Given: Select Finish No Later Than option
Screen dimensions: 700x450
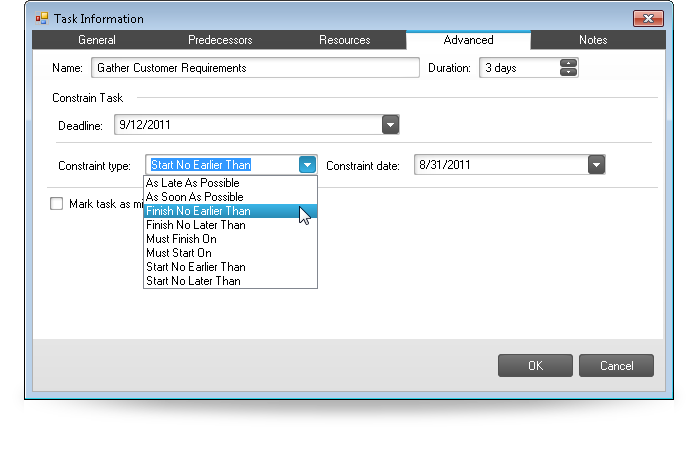Looking at the screenshot, I should click(230, 225).
